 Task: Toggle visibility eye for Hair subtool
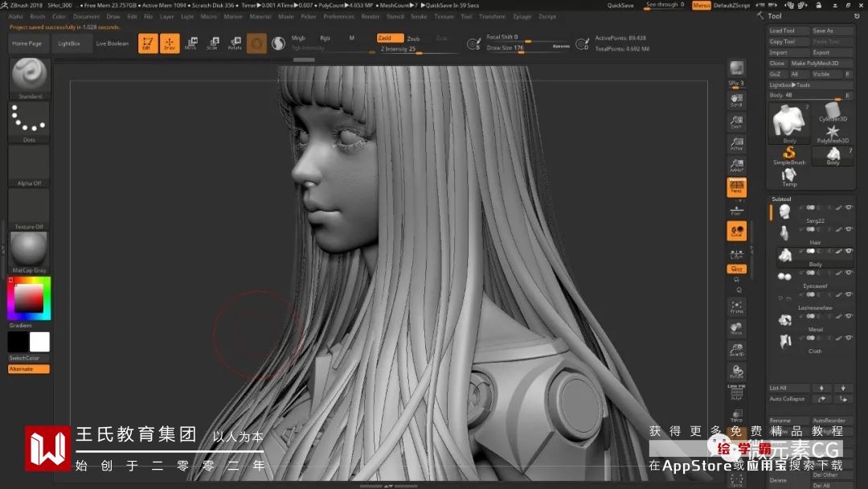pyautogui.click(x=848, y=229)
